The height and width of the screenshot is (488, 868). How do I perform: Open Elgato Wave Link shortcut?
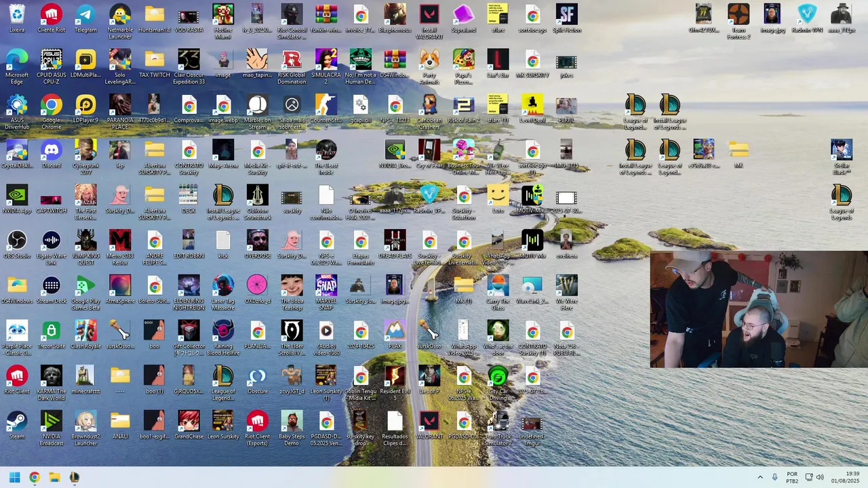[x=52, y=247]
